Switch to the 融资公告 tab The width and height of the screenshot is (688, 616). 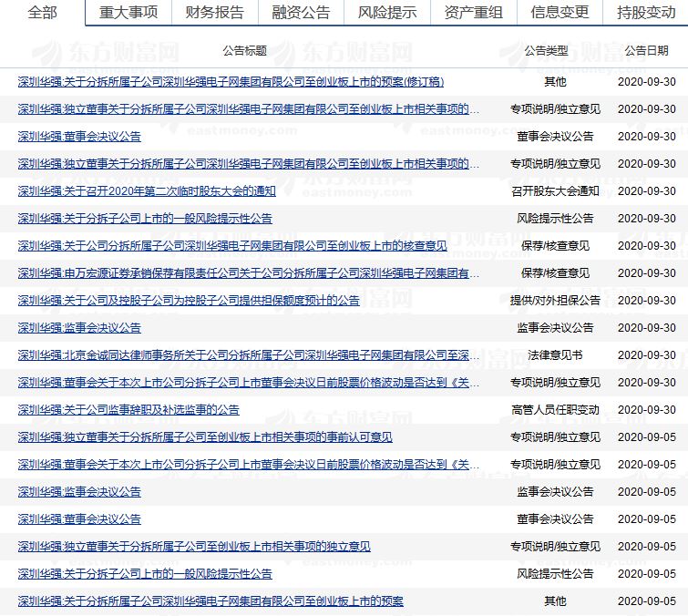tap(301, 12)
